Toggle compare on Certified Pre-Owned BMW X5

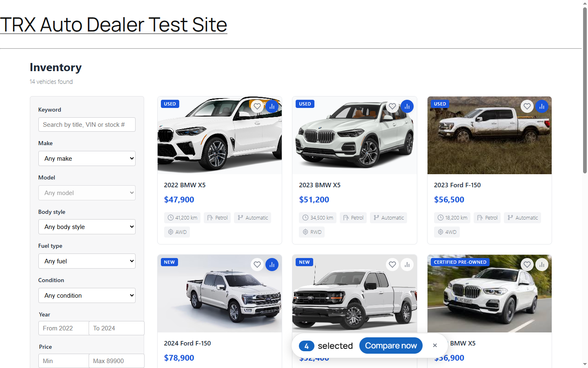pyautogui.click(x=542, y=265)
